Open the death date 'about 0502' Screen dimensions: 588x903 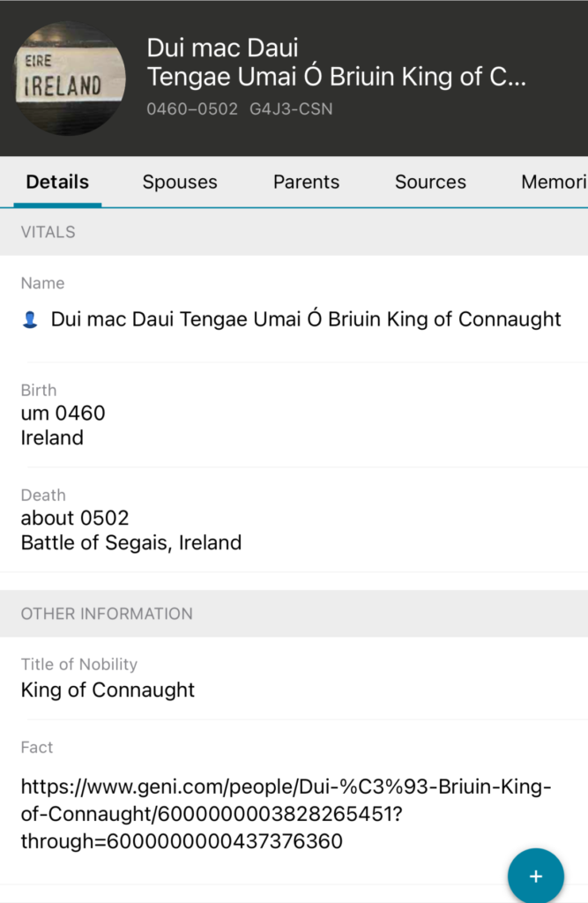click(x=75, y=518)
